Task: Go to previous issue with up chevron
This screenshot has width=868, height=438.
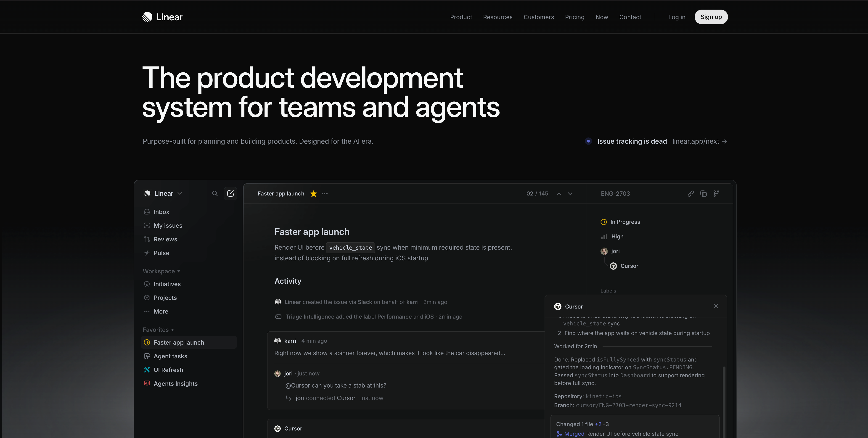Action: click(x=559, y=194)
